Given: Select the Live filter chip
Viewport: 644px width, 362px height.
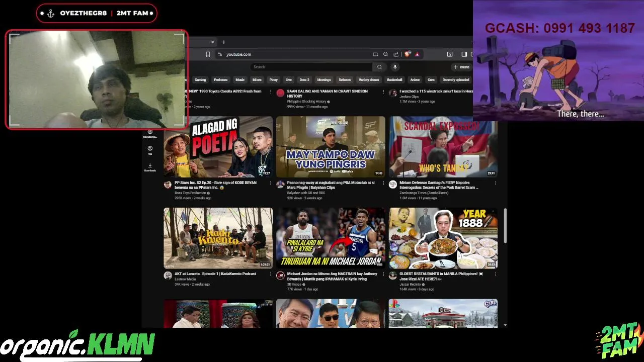Looking at the screenshot, I should 289,80.
